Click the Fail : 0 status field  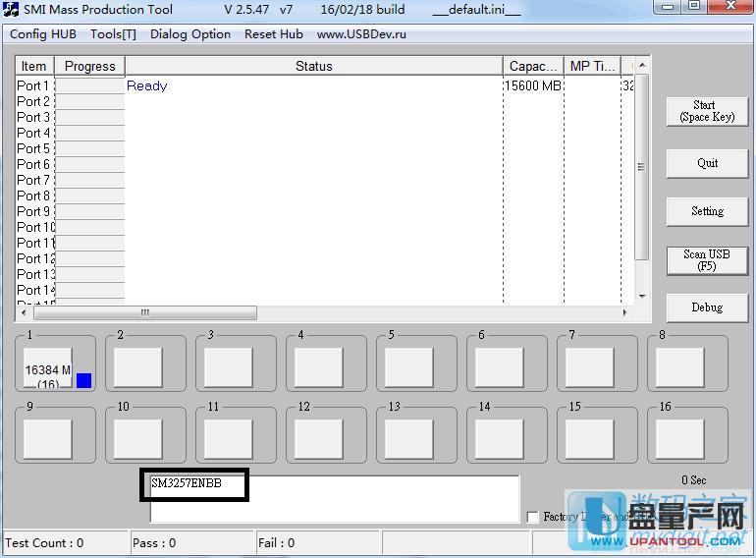coord(317,543)
